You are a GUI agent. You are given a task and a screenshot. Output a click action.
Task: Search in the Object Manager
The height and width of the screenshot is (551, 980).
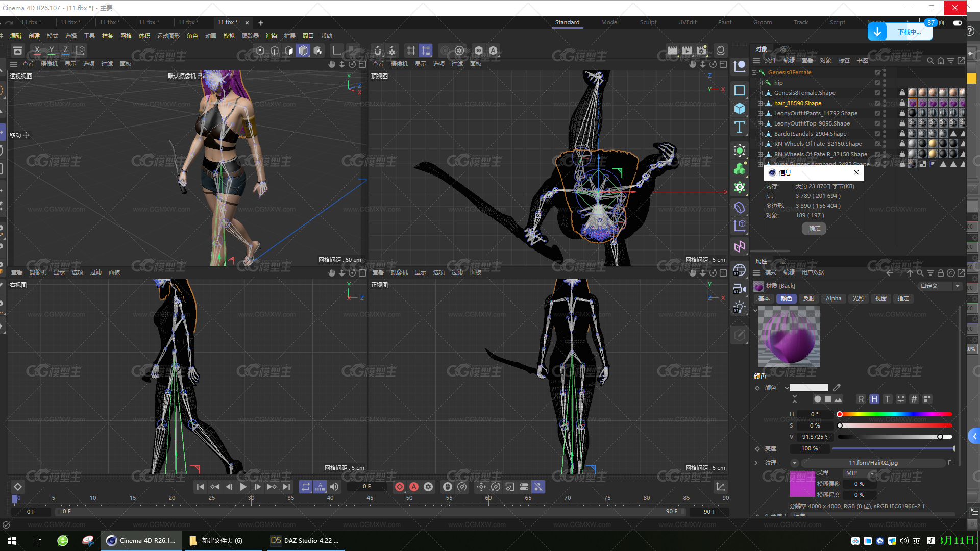[x=930, y=61]
